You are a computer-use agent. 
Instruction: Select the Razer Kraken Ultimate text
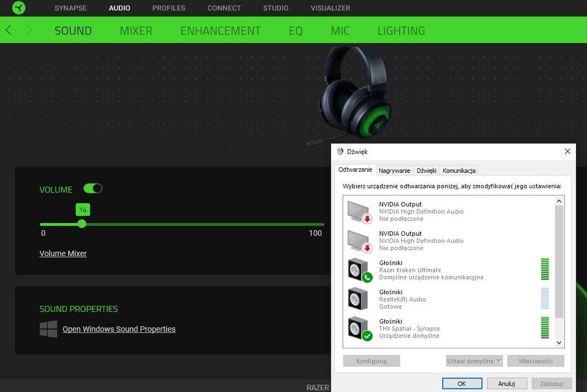point(410,270)
